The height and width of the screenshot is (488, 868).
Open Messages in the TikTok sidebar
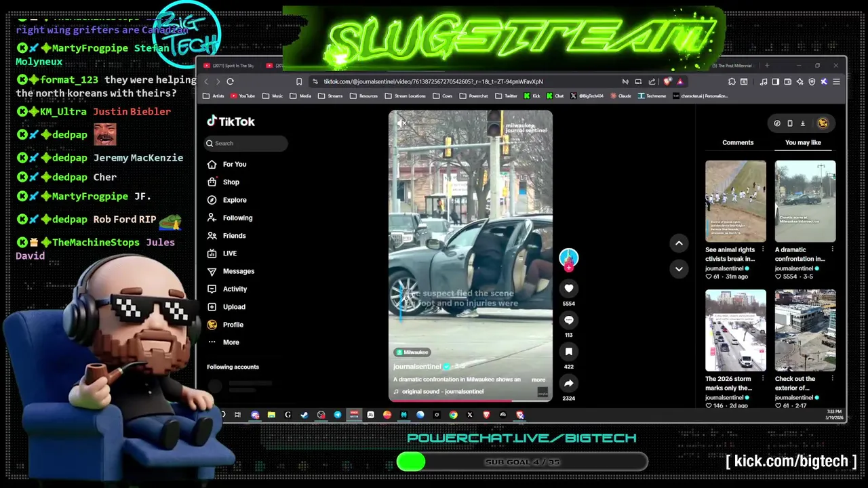pyautogui.click(x=231, y=271)
